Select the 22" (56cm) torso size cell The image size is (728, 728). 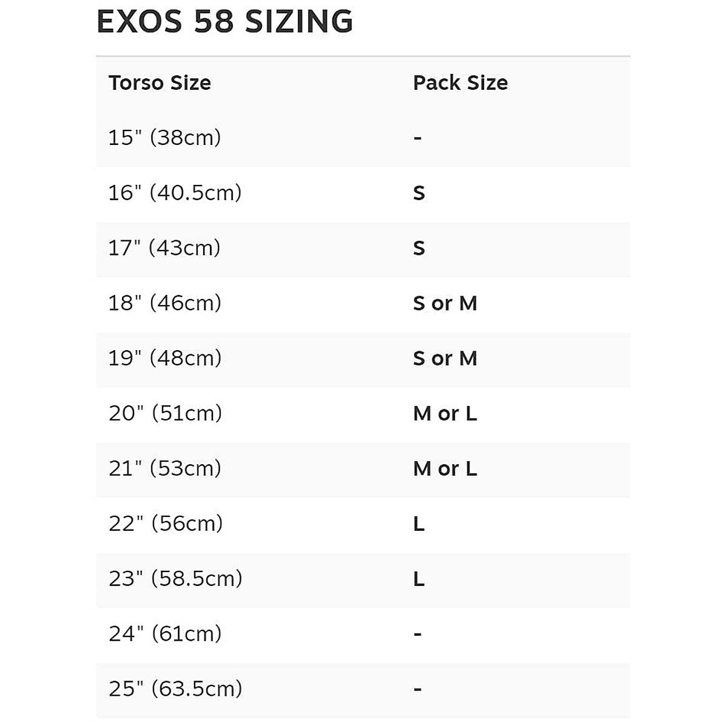(x=165, y=524)
